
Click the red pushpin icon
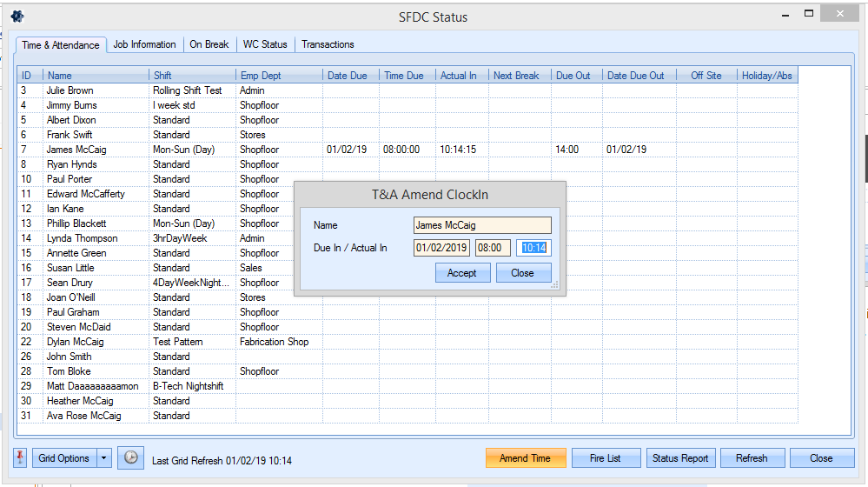coord(20,458)
